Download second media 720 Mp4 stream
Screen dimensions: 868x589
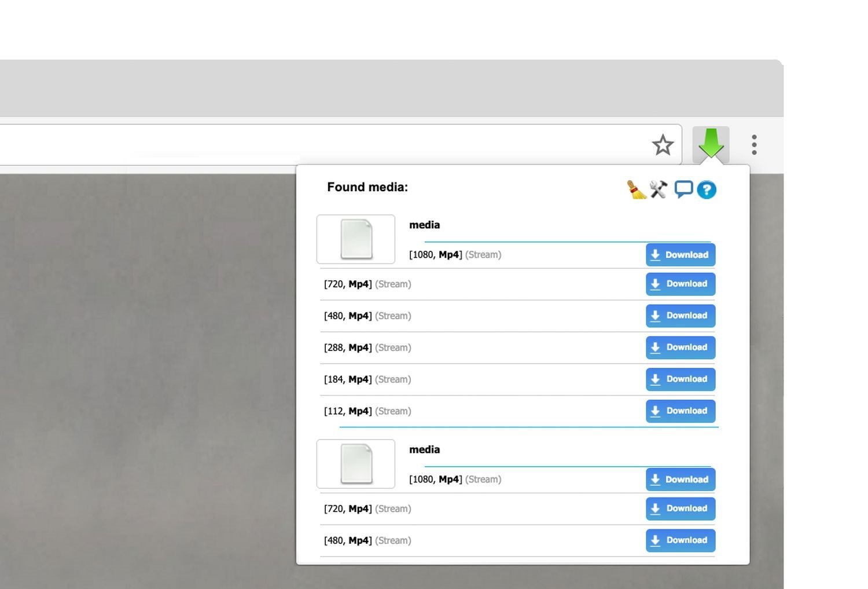681,508
